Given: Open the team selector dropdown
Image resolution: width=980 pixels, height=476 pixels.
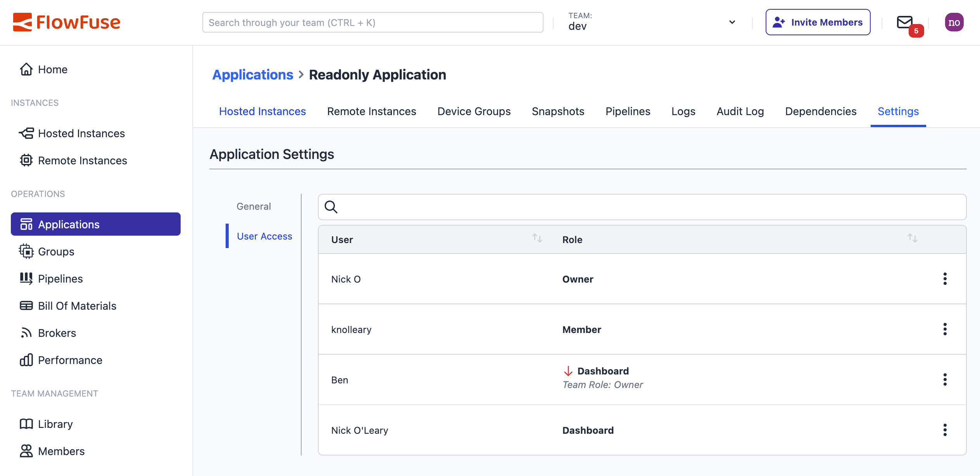Looking at the screenshot, I should (x=732, y=22).
